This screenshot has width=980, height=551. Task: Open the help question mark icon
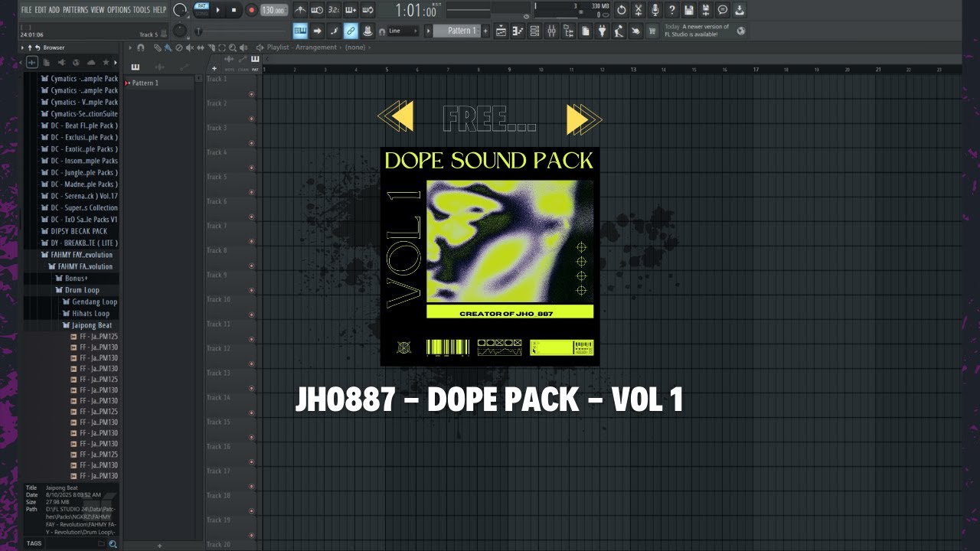pos(672,10)
